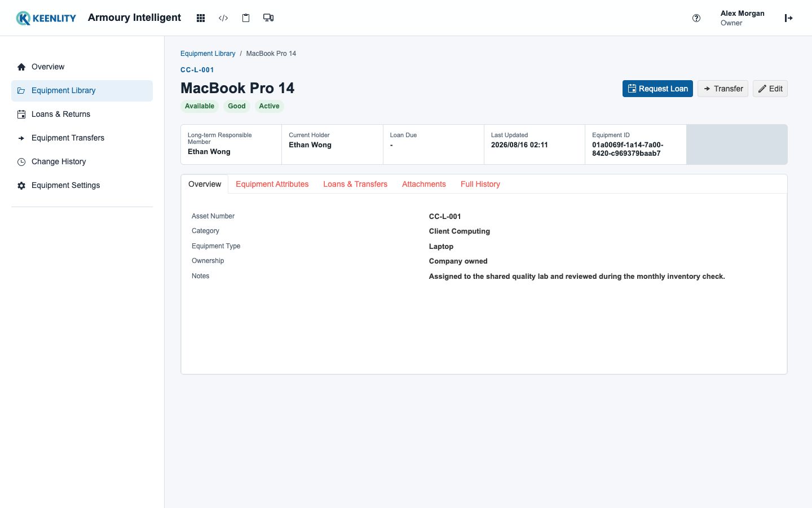
Task: Click Ethan Wong under Long-term Responsible Member
Action: click(x=209, y=152)
